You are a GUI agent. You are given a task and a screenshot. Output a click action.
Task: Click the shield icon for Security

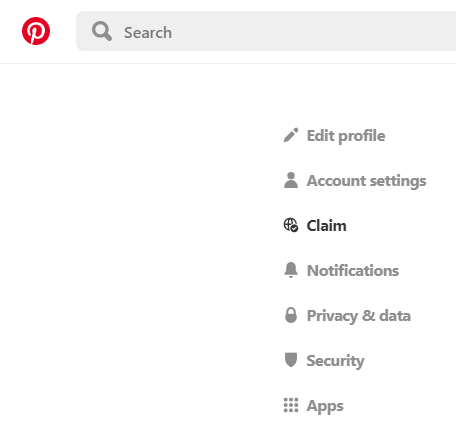pos(291,360)
